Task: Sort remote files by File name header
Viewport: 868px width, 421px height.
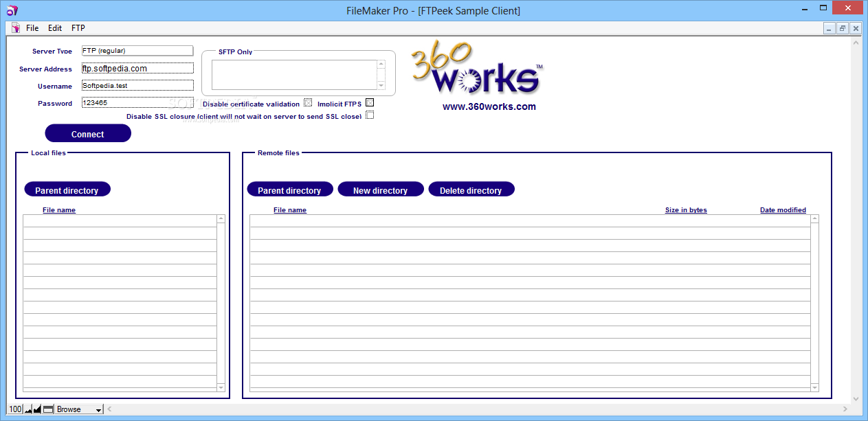Action: point(290,210)
